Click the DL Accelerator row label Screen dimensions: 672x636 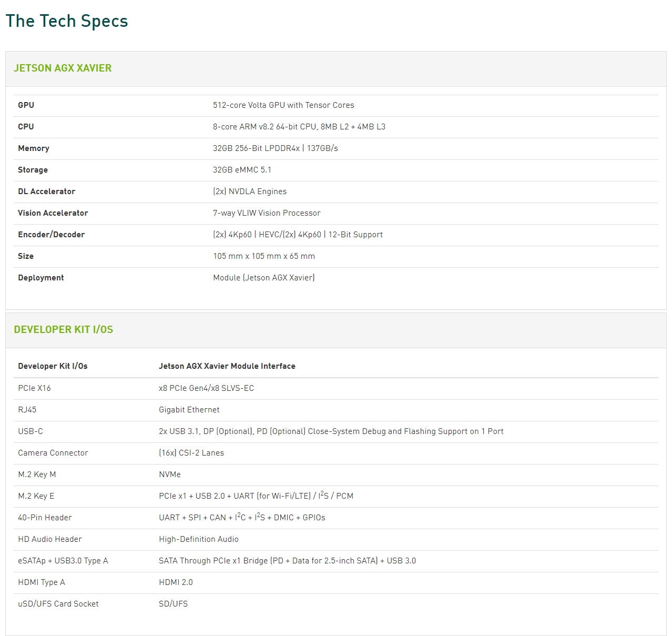(x=46, y=191)
